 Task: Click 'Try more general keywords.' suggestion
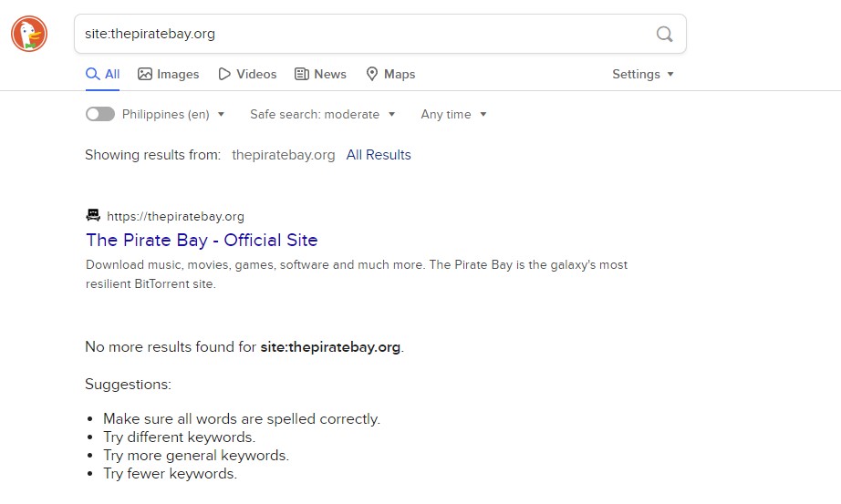coord(196,455)
